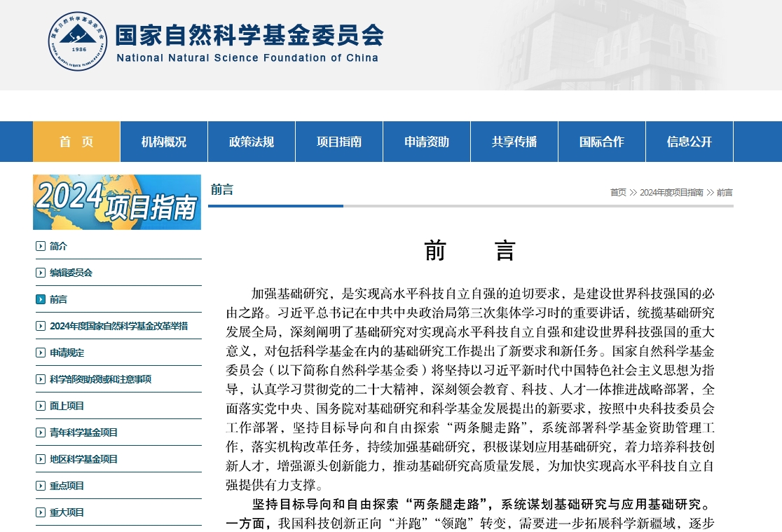Click the arrow icon beside 申请规定

click(x=41, y=353)
